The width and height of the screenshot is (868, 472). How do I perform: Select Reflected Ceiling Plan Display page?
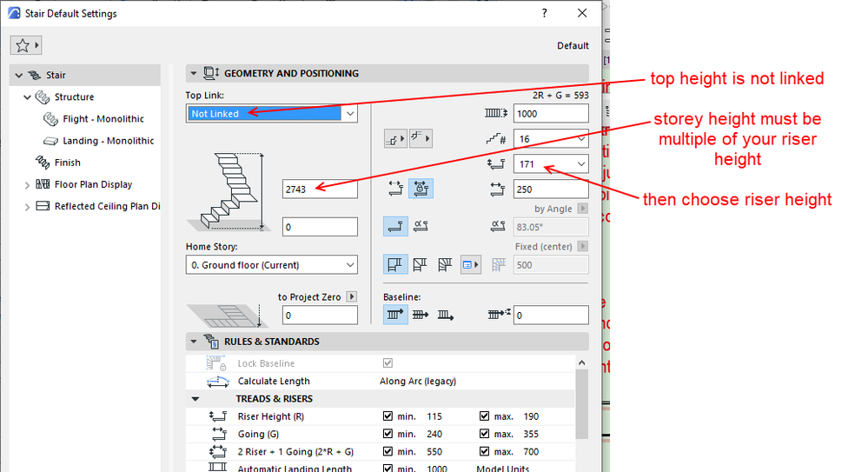coord(107,206)
